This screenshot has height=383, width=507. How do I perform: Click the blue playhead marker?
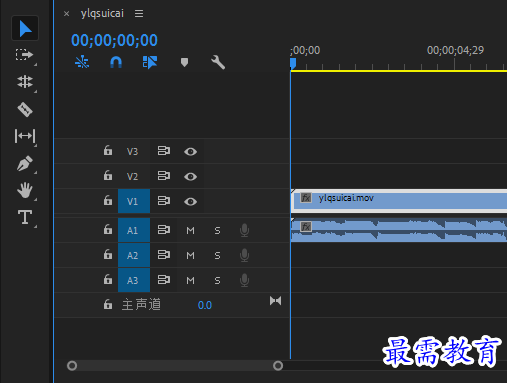pyautogui.click(x=293, y=63)
